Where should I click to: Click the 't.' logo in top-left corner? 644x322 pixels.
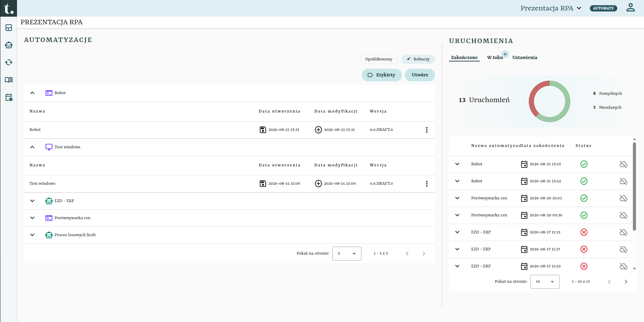tap(8, 8)
